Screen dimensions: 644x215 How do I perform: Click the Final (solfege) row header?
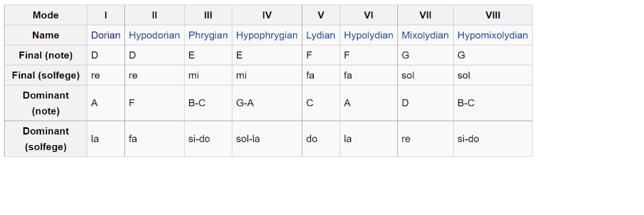click(x=45, y=75)
